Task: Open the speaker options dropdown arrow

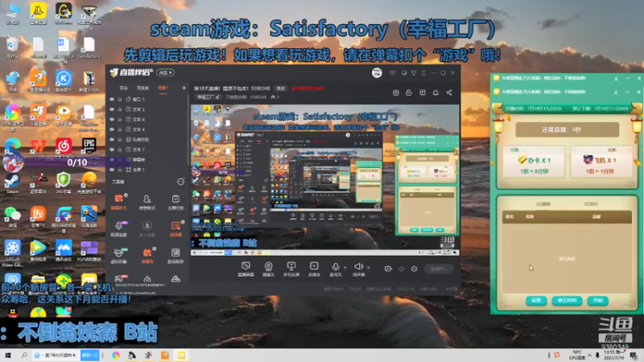Action: tap(368, 268)
